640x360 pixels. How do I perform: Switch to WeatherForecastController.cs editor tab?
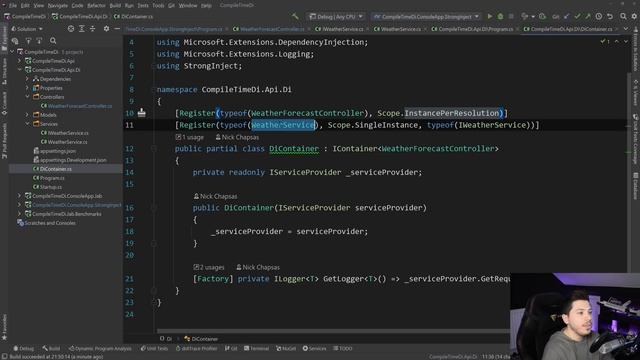[269, 29]
